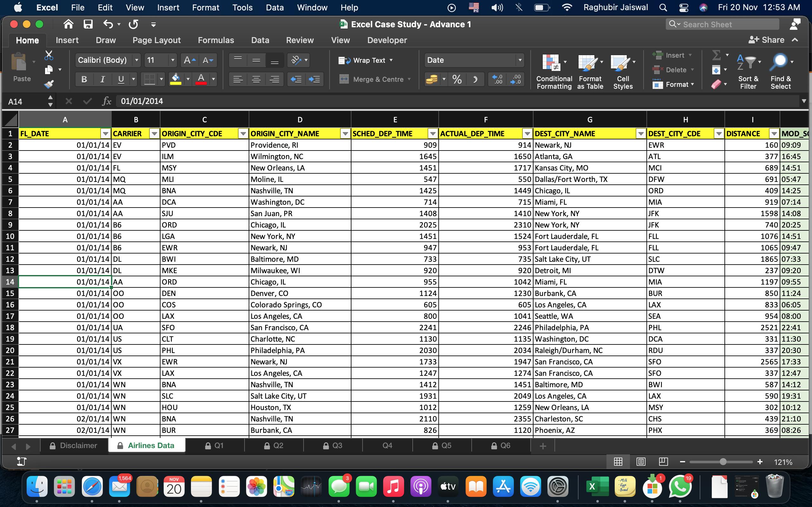Screen dimensions: 812x507
Task: Toggle Bold formatting button
Action: click(x=84, y=80)
